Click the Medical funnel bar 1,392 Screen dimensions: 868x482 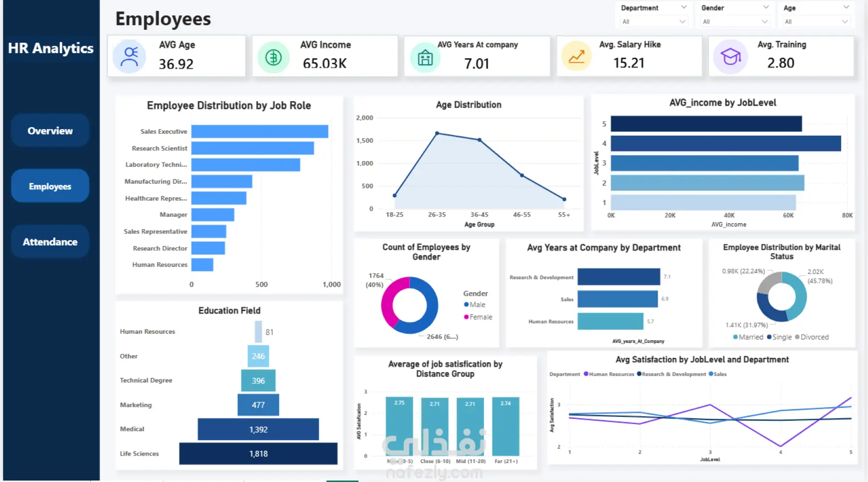tap(258, 429)
